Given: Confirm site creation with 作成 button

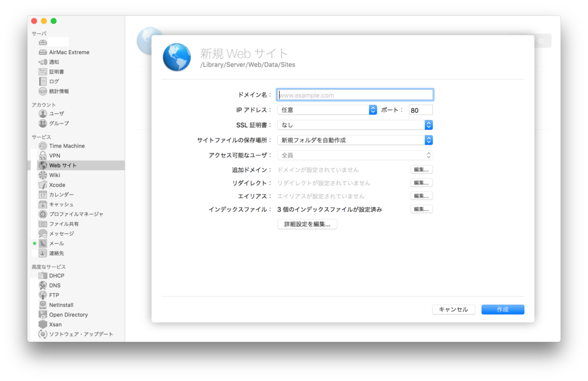Looking at the screenshot, I should coord(502,309).
